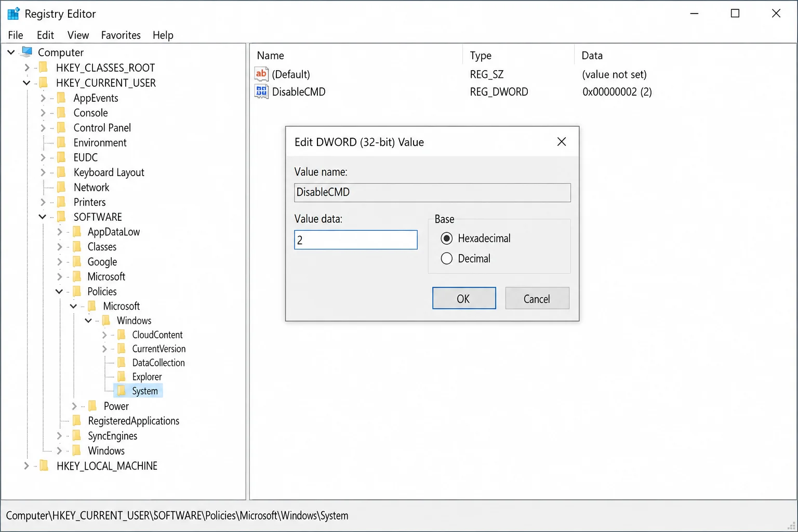Confirm the DWORD edit with OK
Image resolution: width=798 pixels, height=532 pixels.
[464, 298]
